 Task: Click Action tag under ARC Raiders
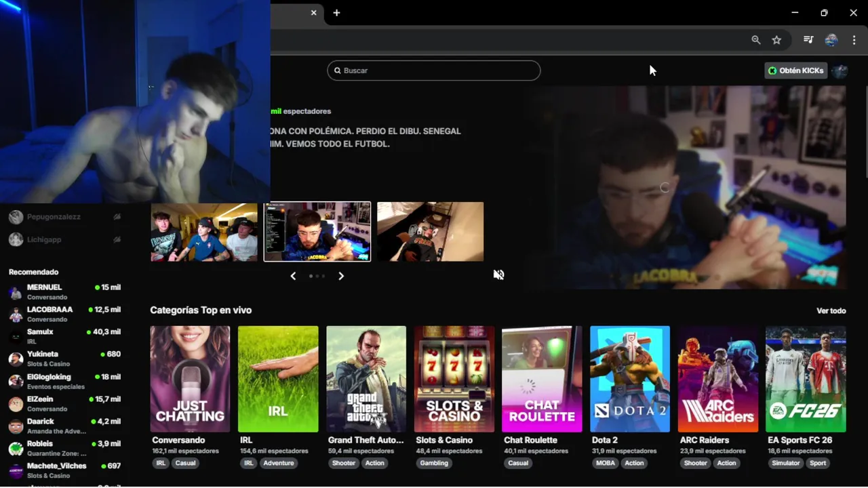[x=726, y=464]
